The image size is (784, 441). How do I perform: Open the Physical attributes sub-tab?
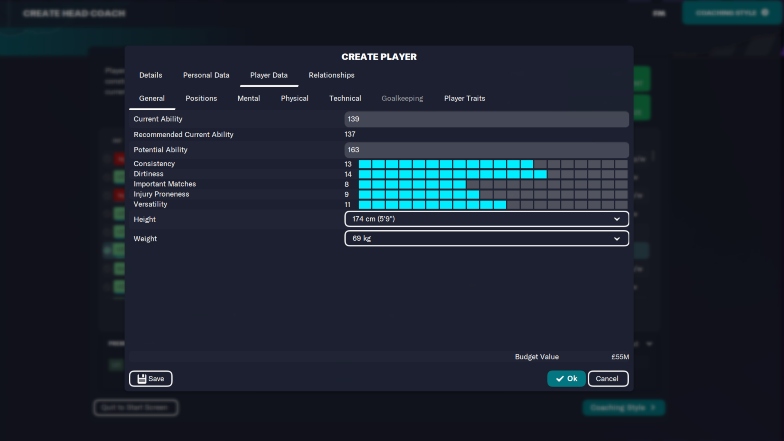(294, 98)
